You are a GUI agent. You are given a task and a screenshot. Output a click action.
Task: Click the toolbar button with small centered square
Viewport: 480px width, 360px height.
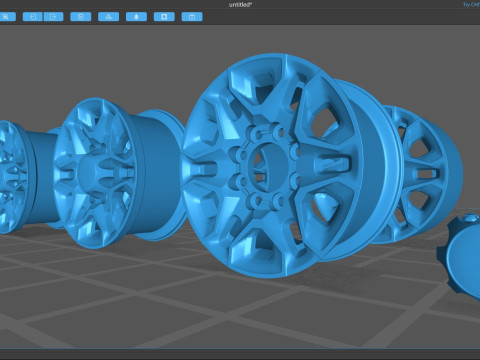click(x=81, y=17)
